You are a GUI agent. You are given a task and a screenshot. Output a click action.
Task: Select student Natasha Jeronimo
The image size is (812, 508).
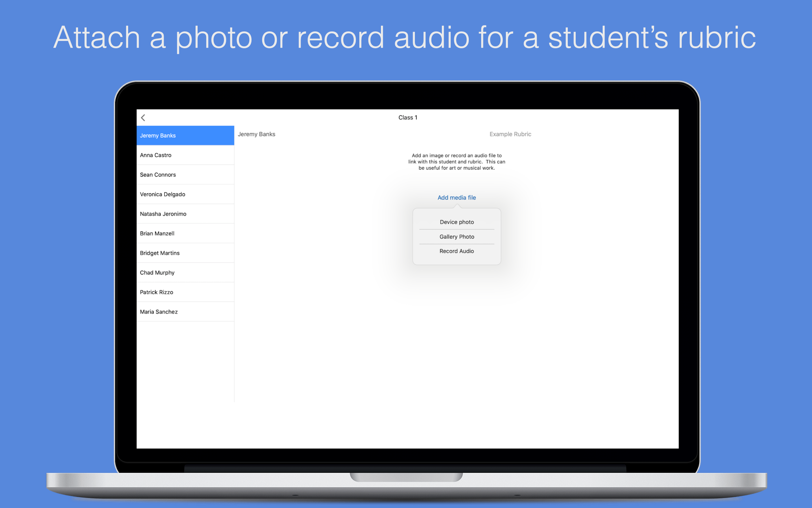pyautogui.click(x=185, y=214)
